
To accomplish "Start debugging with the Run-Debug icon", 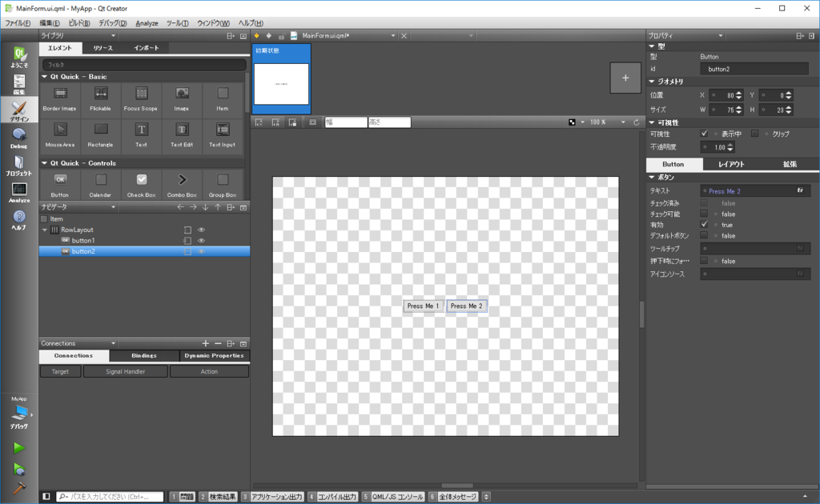I will tap(19, 470).
